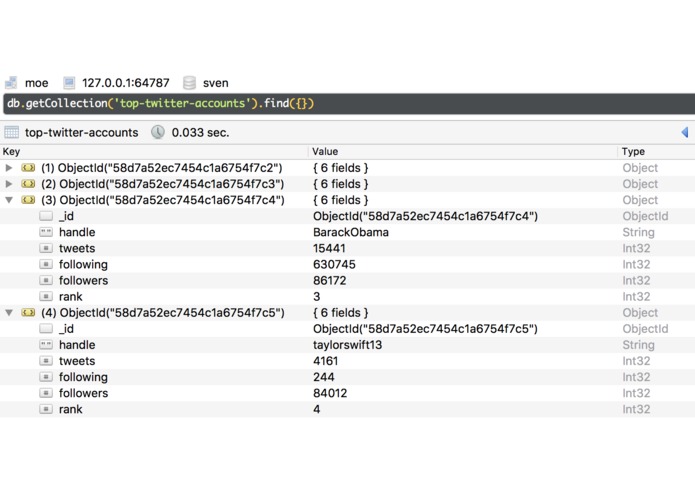
Task: Click int icon for following 630745
Action: coord(46,264)
